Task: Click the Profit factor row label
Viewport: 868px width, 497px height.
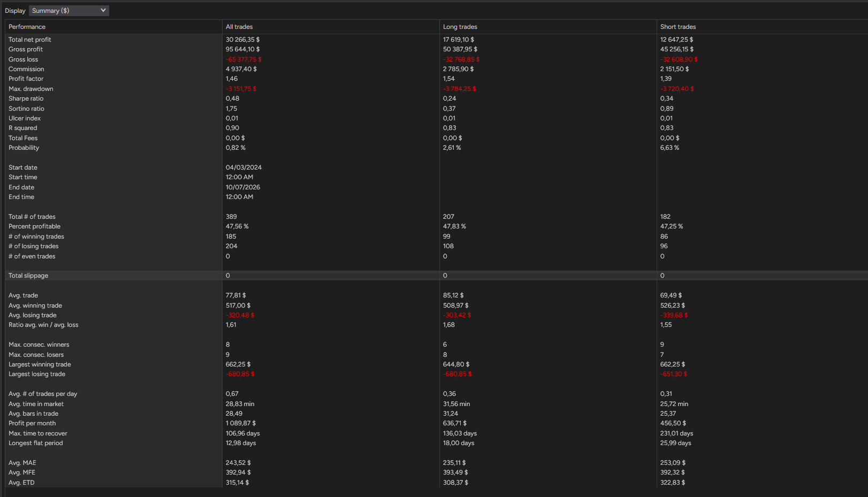Action: pyautogui.click(x=26, y=79)
